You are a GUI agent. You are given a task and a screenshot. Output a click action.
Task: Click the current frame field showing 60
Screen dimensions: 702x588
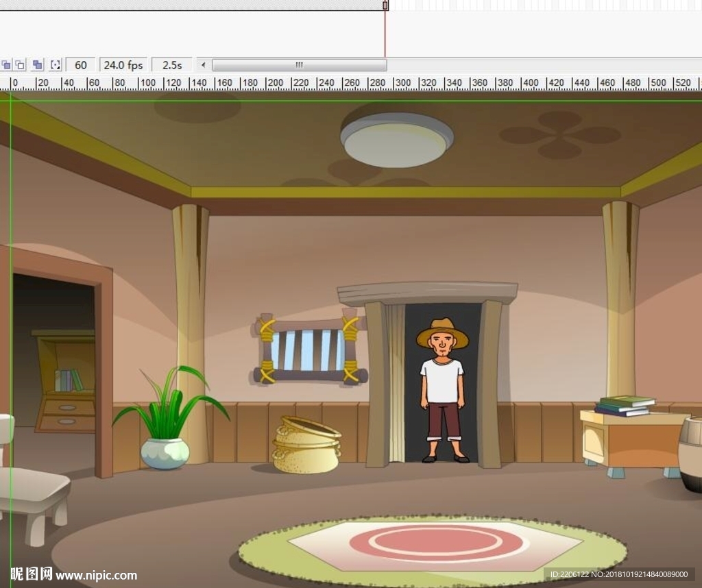(x=81, y=65)
